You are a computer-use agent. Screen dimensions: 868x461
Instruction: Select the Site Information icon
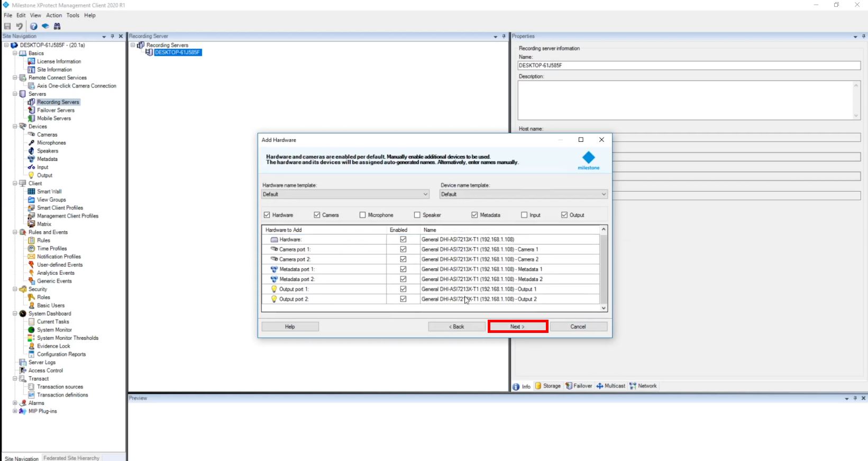pyautogui.click(x=31, y=69)
